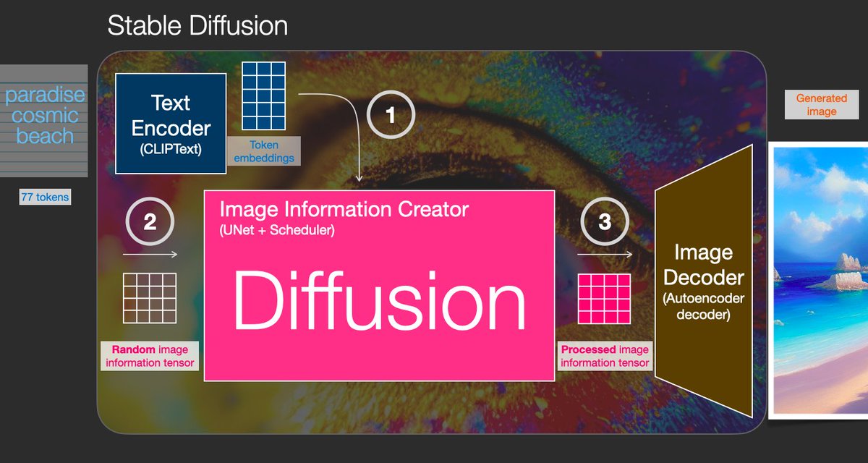Screen dimensions: 868x463
Task: Select the Image Decoder trapezoid shape
Action: pos(704,275)
